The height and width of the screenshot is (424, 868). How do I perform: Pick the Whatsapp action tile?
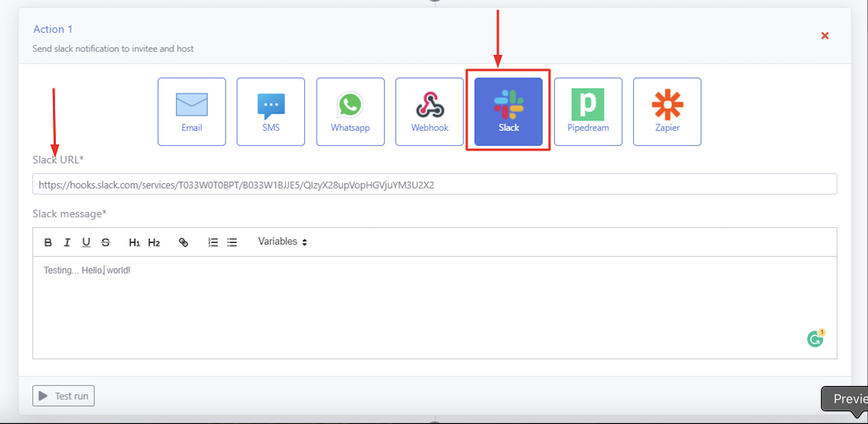(350, 112)
